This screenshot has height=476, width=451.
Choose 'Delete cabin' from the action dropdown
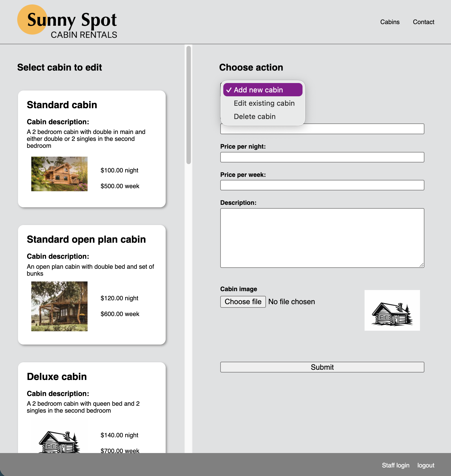(x=255, y=116)
